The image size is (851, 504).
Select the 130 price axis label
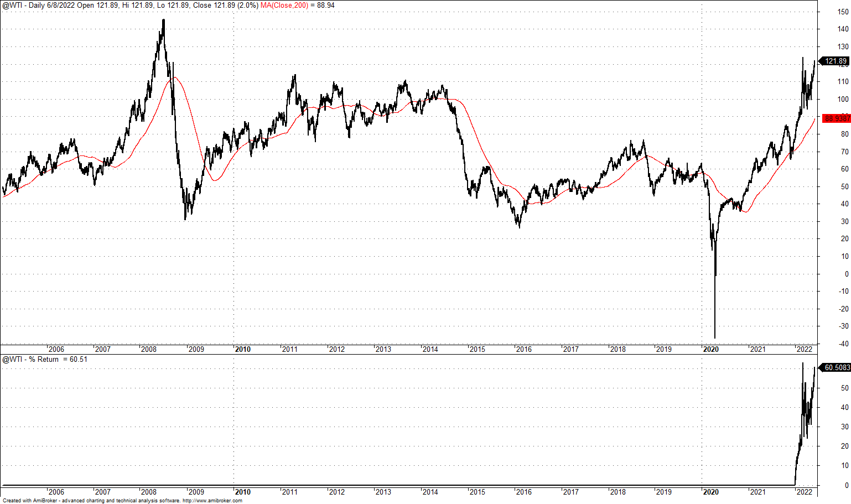coord(843,47)
